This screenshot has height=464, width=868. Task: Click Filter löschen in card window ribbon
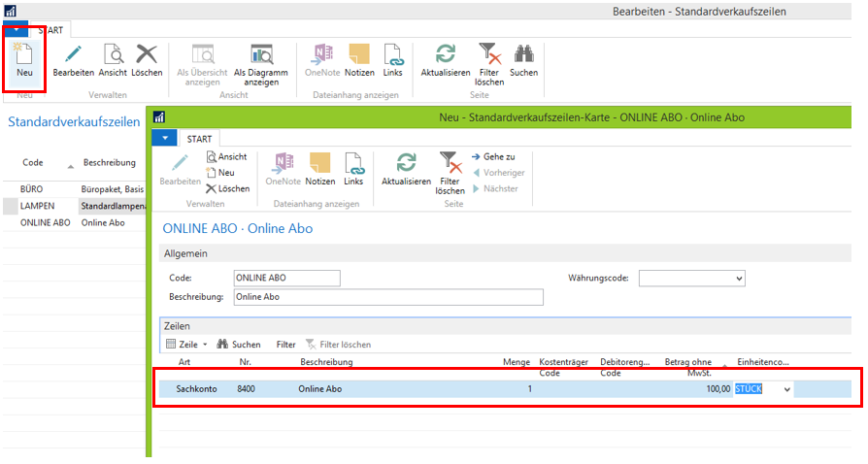(450, 174)
